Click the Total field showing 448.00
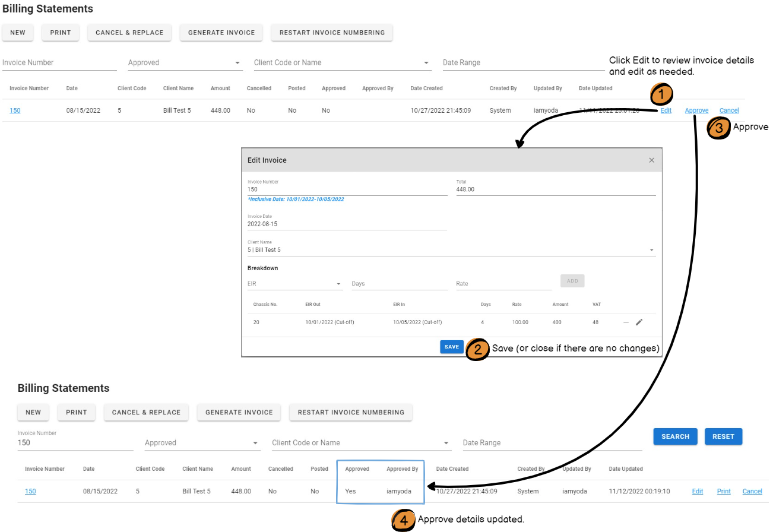 tap(555, 189)
